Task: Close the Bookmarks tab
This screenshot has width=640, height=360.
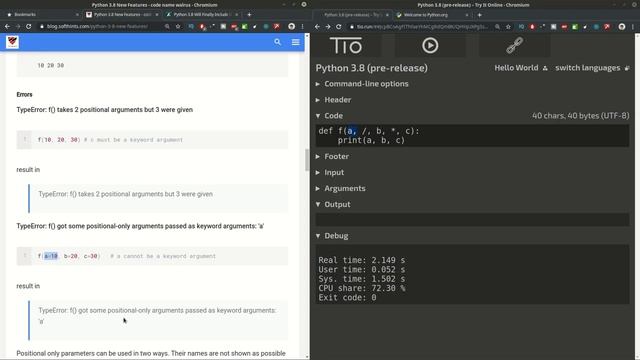Action: [x=77, y=14]
